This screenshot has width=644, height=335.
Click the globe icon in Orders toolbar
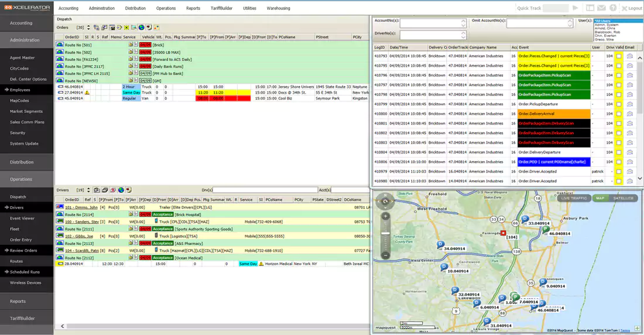(x=141, y=28)
